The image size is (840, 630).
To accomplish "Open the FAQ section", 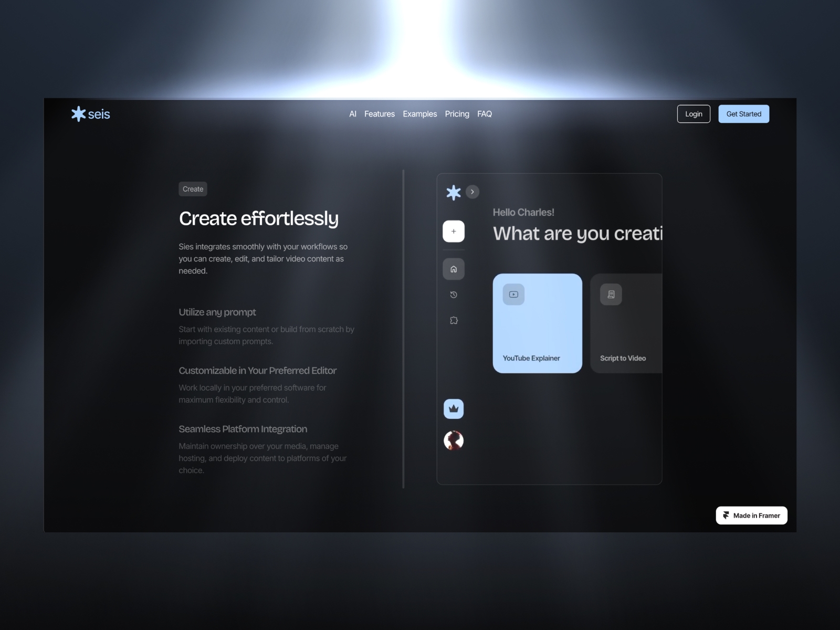I will coord(485,114).
